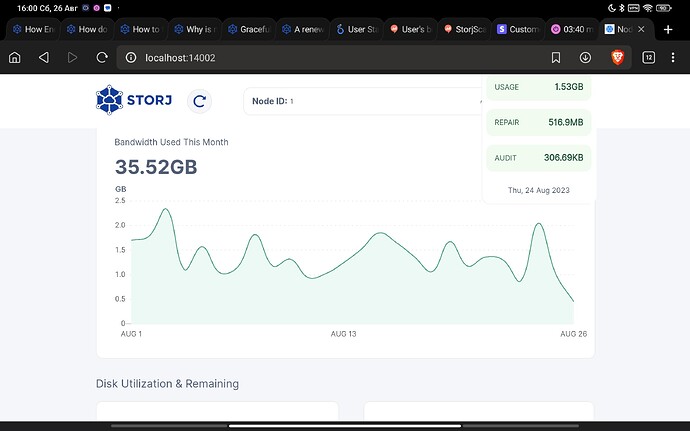690x431 pixels.
Task: Switch to the "Graceful" browser tab
Action: 251,30
